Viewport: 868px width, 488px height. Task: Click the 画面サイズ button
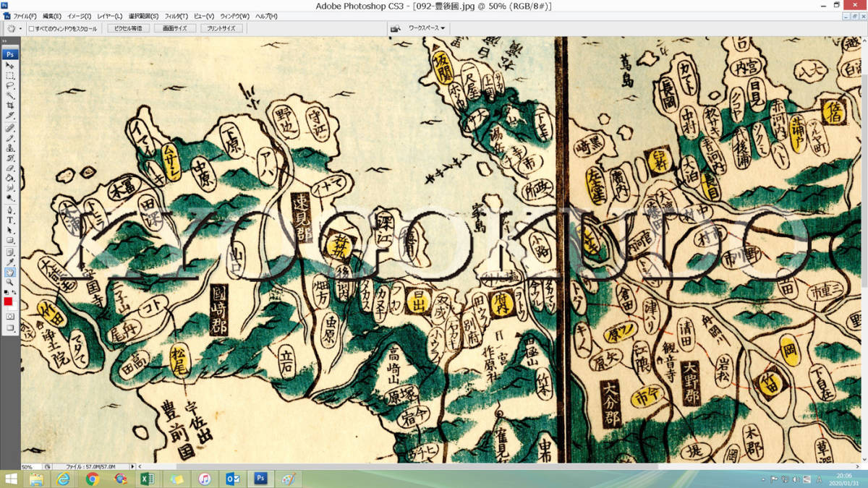coord(174,28)
